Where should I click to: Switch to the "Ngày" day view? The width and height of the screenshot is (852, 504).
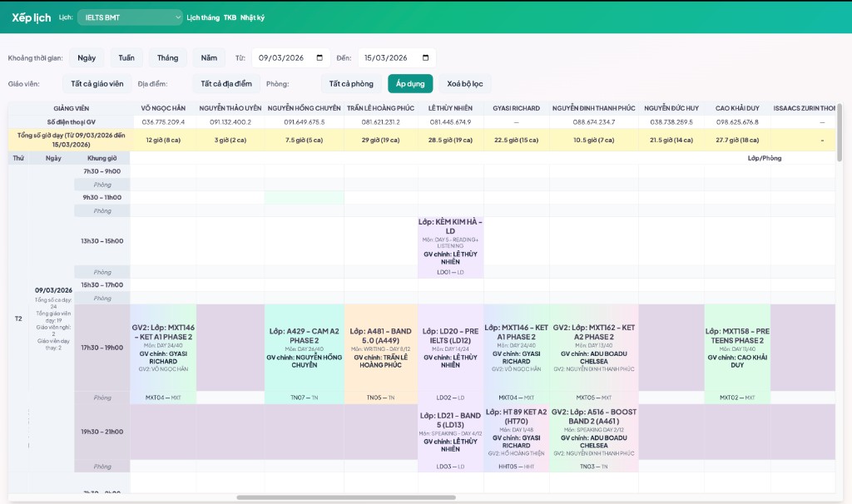click(88, 58)
